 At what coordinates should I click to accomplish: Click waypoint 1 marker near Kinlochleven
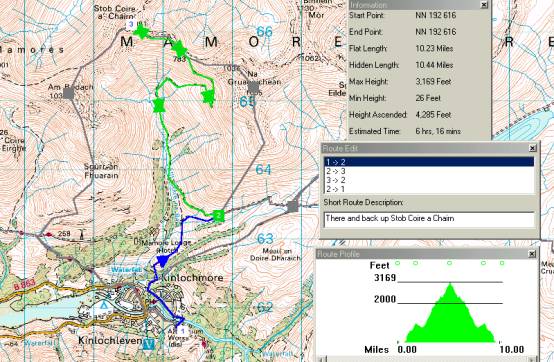[182, 331]
